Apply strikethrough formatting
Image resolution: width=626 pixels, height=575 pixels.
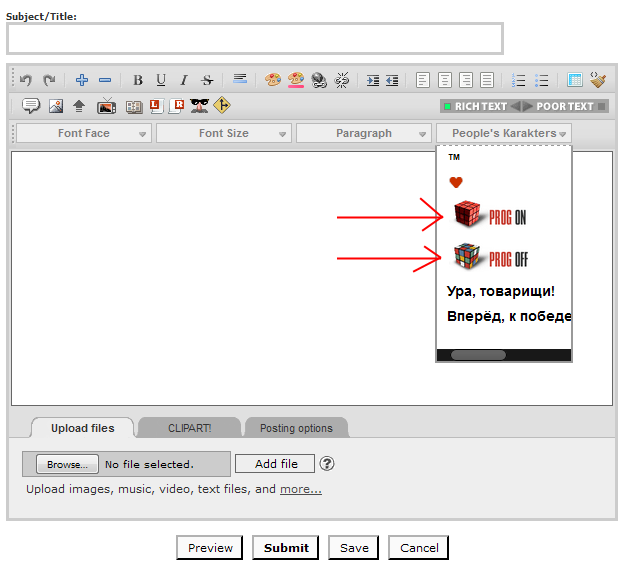click(207, 80)
